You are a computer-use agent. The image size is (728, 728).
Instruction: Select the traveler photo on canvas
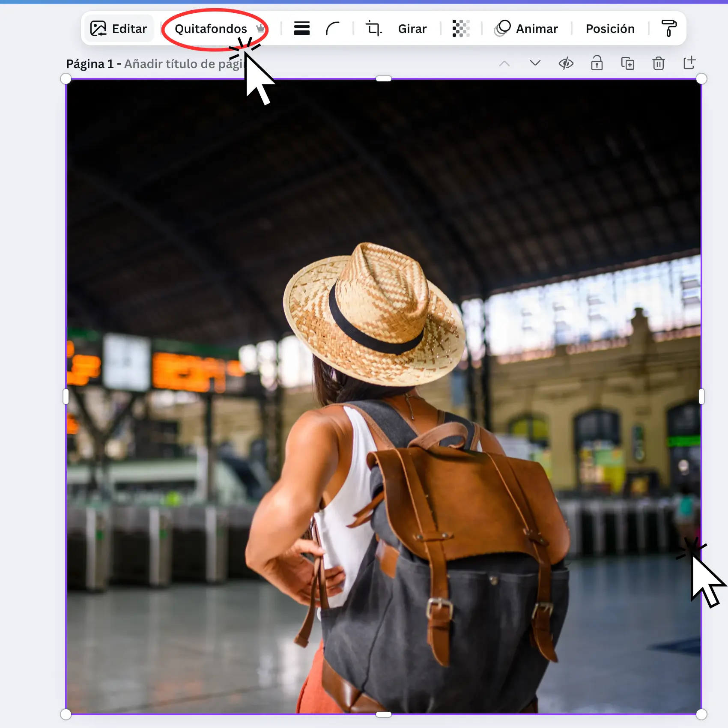coord(383,396)
